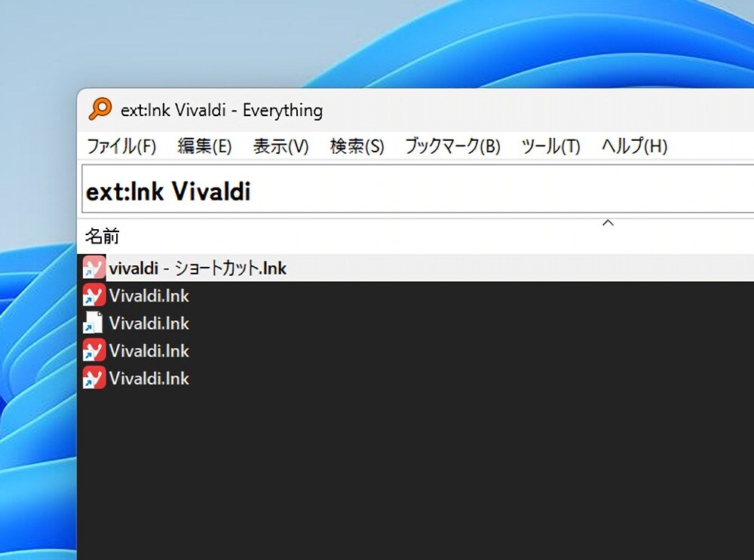Viewport: 754px width, 560px height.
Task: Click the Vivaldi icon in the last result row
Action: click(93, 378)
